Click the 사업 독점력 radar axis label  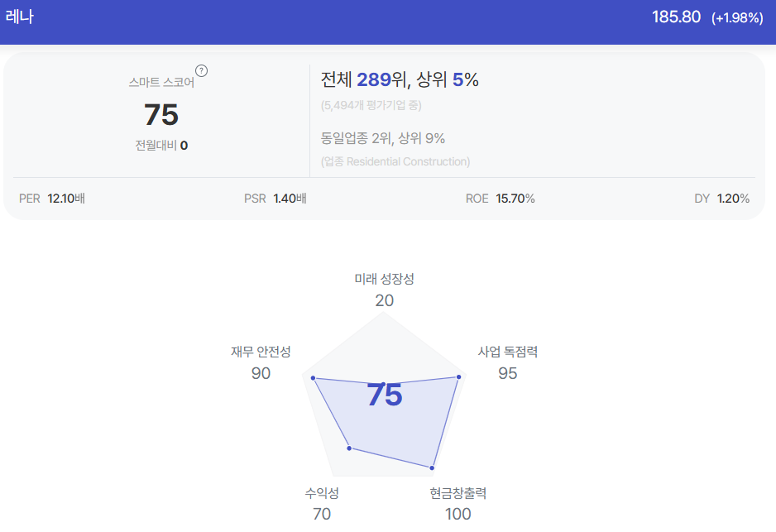[508, 352]
